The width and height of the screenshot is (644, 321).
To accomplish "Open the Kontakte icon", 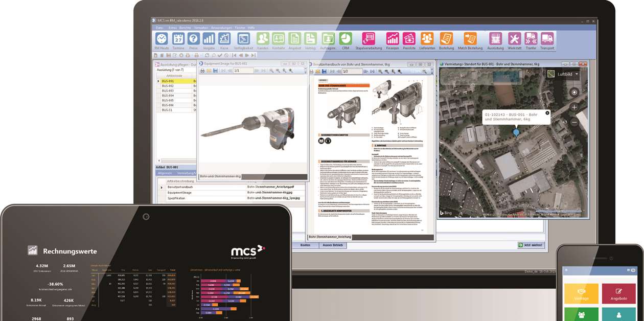I will [279, 39].
